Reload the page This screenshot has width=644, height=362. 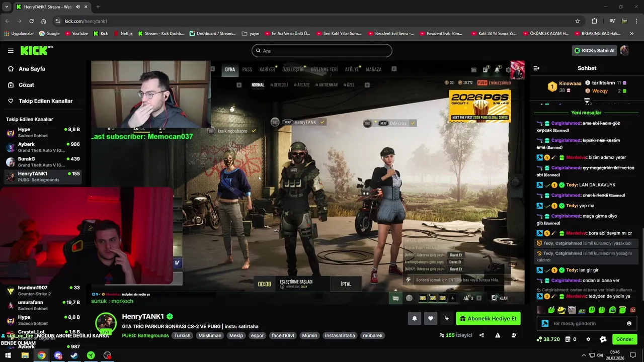click(x=31, y=21)
